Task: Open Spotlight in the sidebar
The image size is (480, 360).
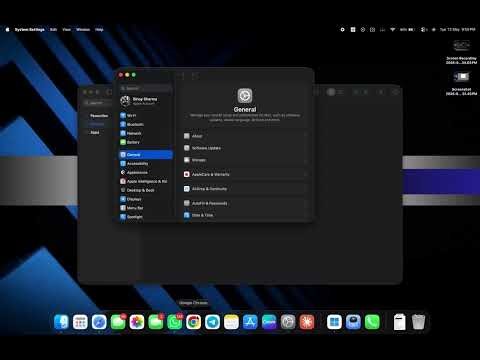Action: tap(146, 217)
